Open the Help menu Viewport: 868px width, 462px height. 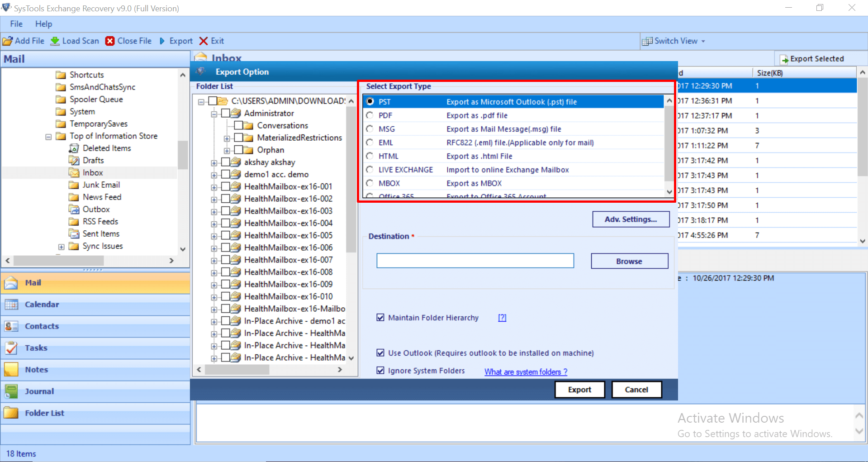[x=43, y=24]
